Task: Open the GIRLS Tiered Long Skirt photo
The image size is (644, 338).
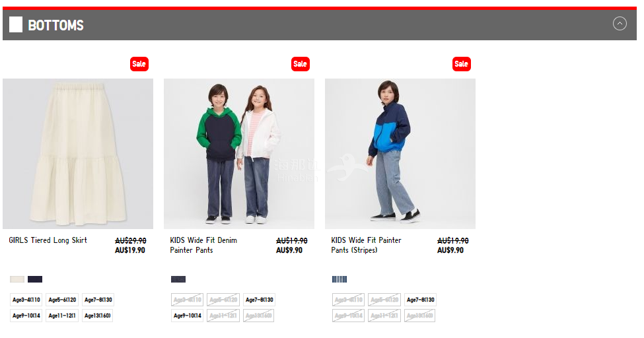Action: coord(78,154)
